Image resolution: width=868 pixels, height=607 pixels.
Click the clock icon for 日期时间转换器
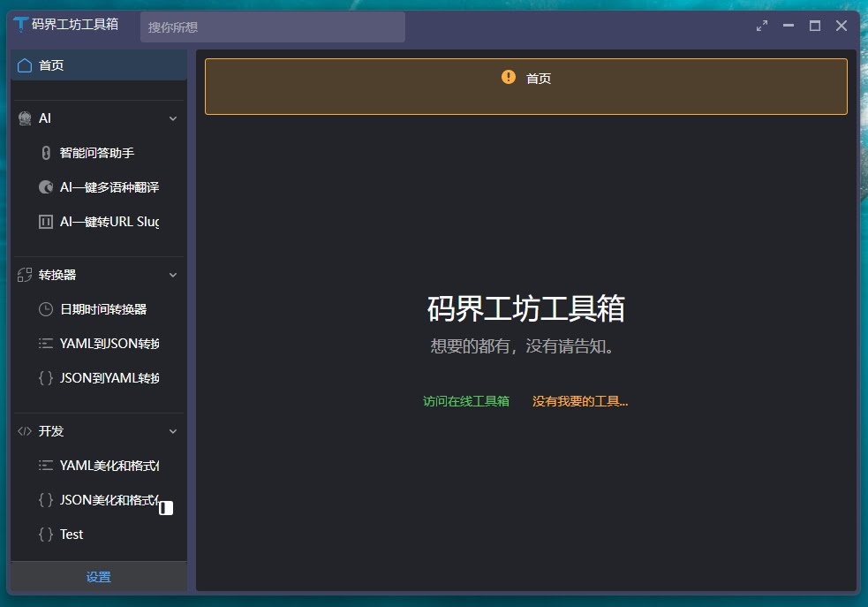[x=46, y=309]
